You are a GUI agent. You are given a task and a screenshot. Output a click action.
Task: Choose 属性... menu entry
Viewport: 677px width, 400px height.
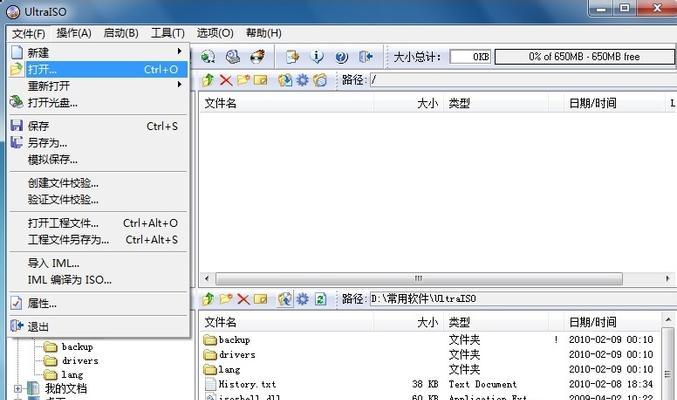(98, 303)
